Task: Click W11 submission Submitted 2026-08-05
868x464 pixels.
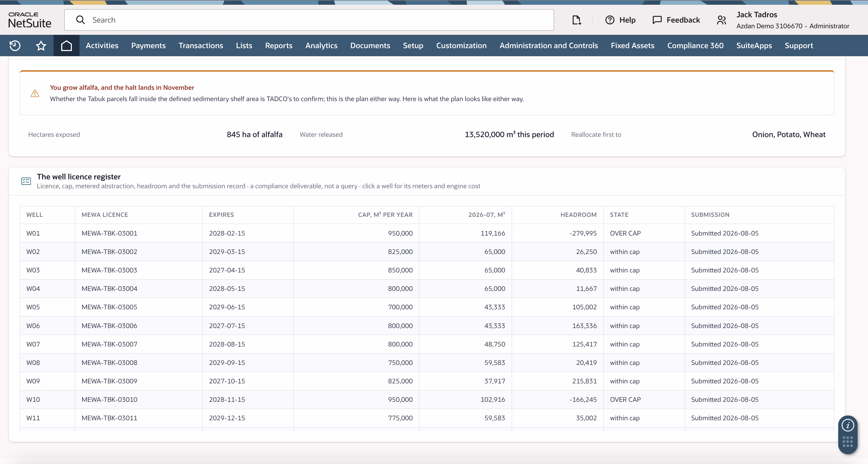Action: point(725,418)
